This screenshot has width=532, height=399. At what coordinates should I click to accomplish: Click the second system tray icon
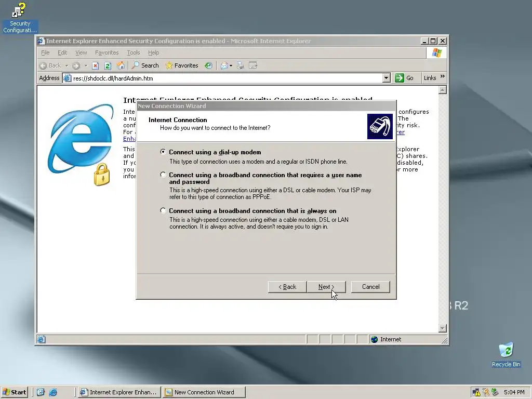point(486,392)
